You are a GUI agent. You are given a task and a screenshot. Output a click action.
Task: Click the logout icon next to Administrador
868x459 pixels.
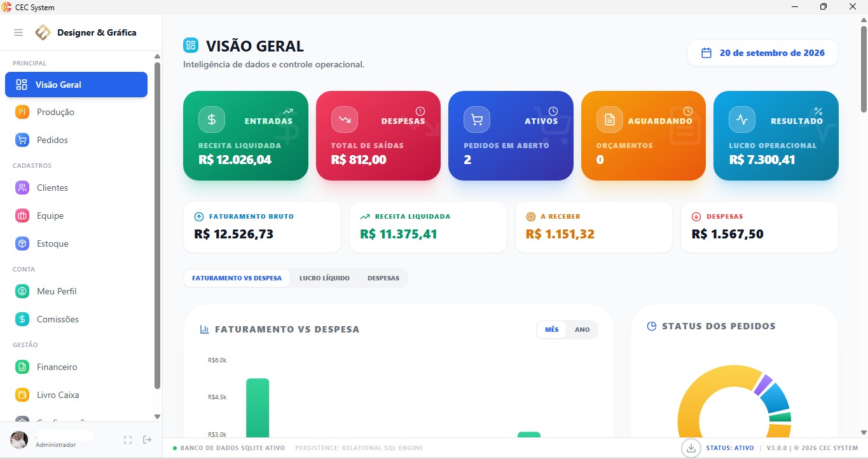point(148,440)
